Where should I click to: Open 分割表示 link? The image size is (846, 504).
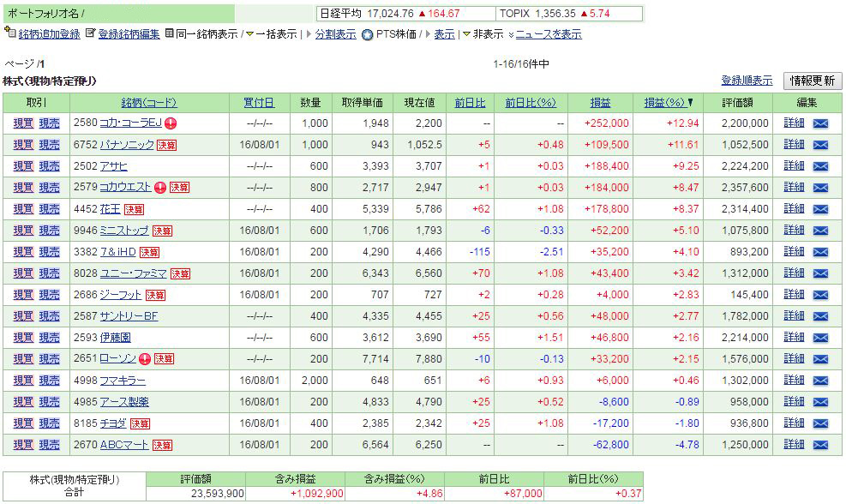[x=336, y=34]
